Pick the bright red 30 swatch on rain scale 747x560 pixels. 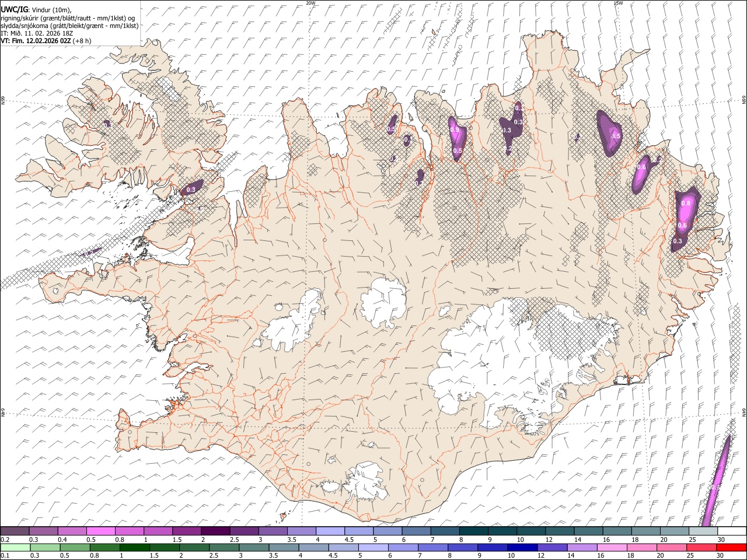731,547
